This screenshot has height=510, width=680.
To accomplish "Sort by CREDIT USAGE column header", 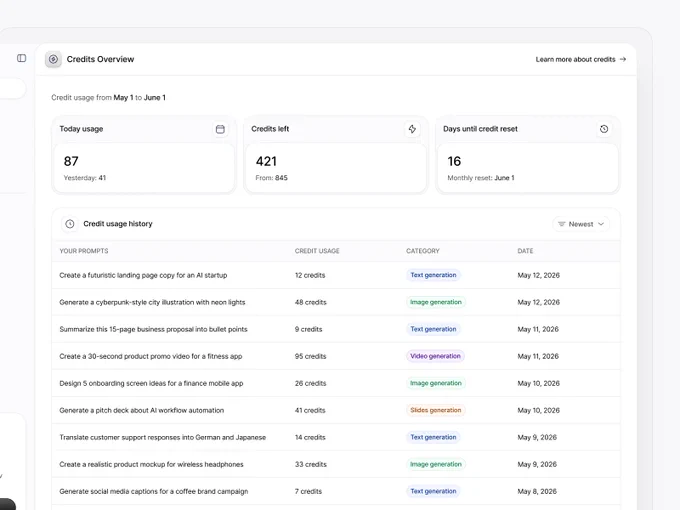I will [x=317, y=251].
